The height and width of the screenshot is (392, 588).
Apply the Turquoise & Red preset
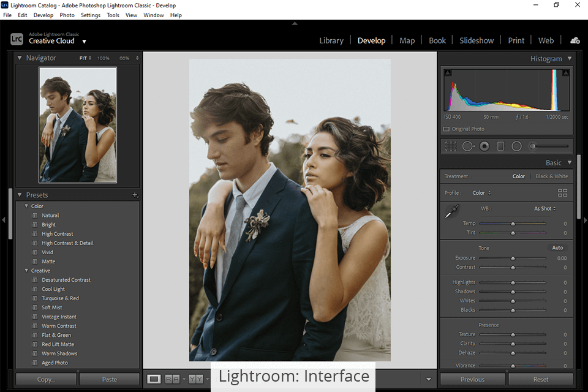coord(60,298)
